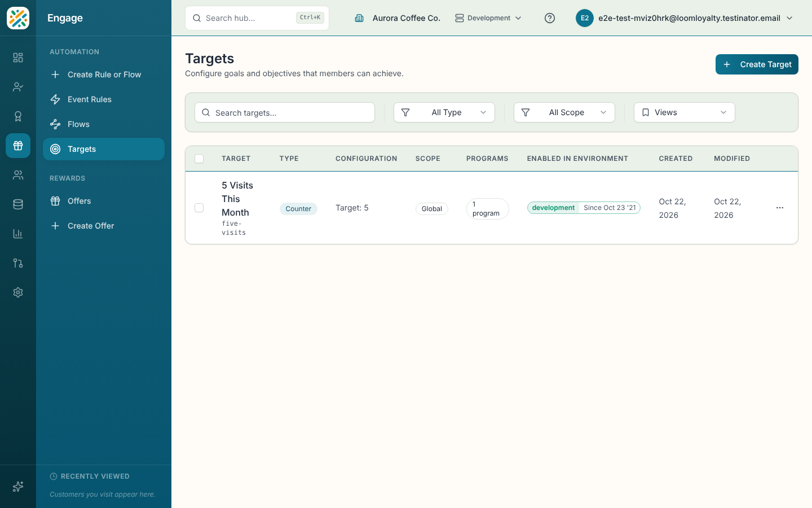Click the sparkle AI assistant icon
The height and width of the screenshot is (508, 812).
[x=18, y=487]
